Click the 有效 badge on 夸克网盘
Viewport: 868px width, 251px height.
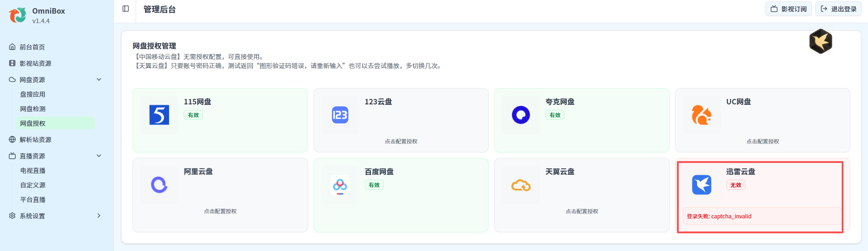pos(555,115)
